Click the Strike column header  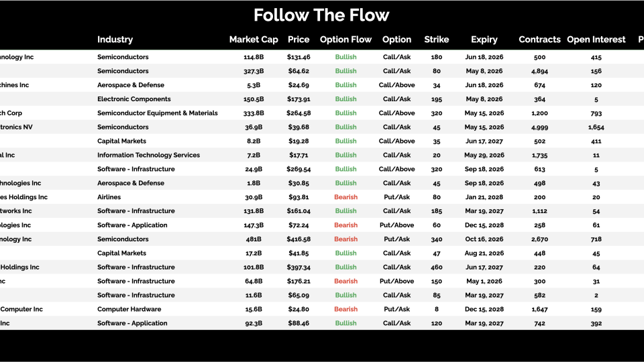(436, 40)
